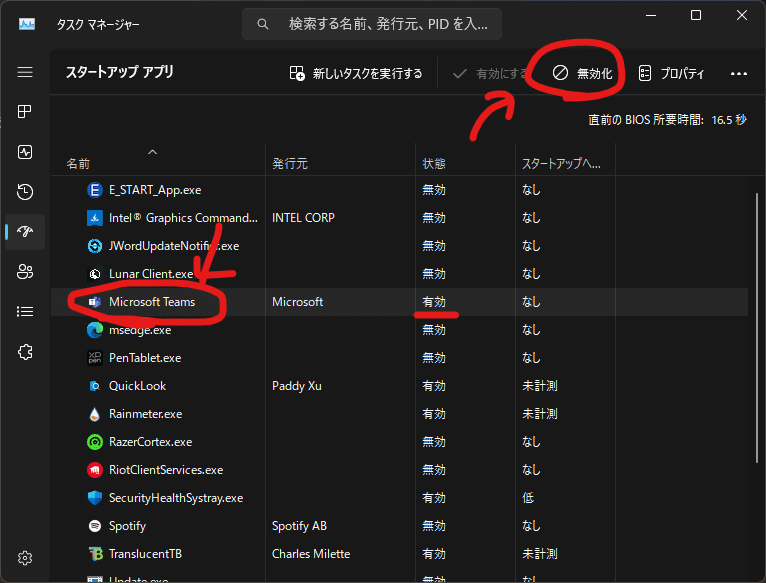Click the greyed 有効にする enable button

coord(490,74)
